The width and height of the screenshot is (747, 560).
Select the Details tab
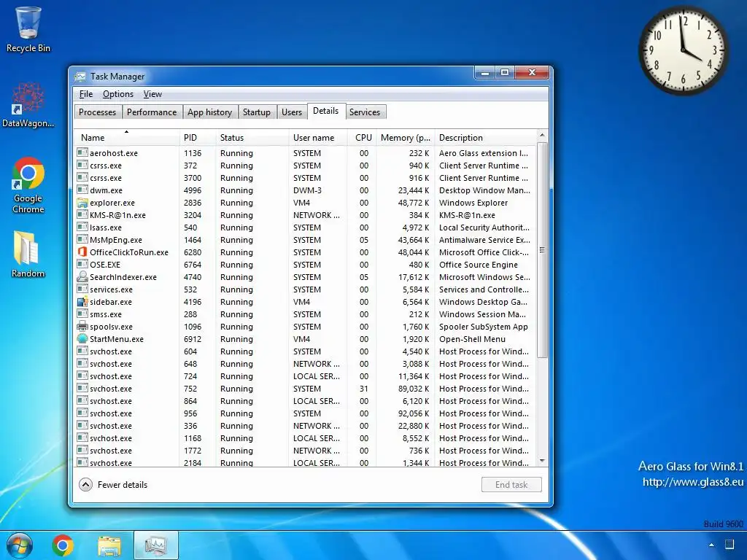pyautogui.click(x=326, y=111)
